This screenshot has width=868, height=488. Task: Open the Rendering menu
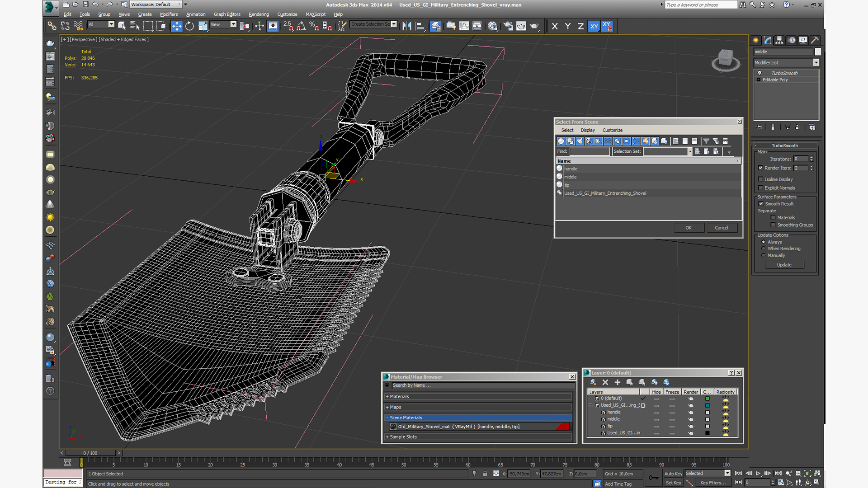pyautogui.click(x=259, y=14)
